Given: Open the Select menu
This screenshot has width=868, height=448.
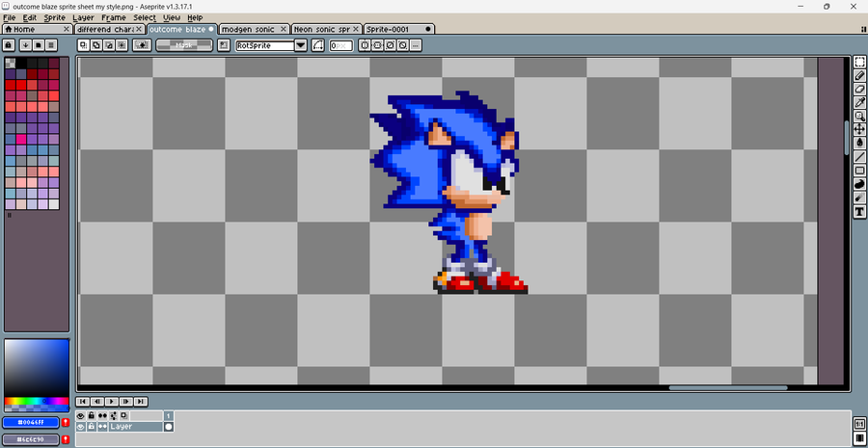Looking at the screenshot, I should (x=145, y=17).
